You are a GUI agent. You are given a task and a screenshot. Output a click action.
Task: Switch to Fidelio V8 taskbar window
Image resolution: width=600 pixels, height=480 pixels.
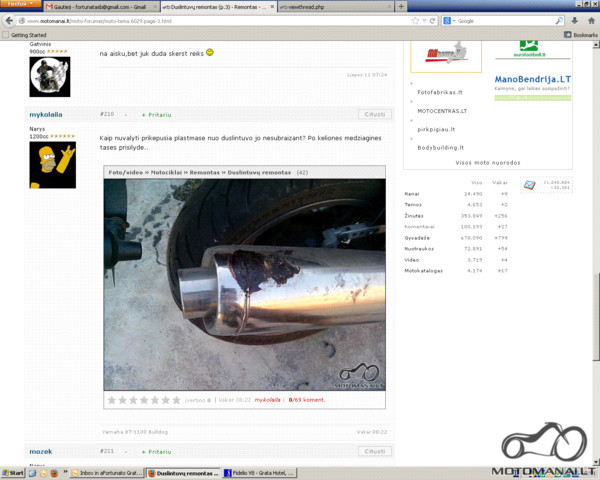point(259,473)
